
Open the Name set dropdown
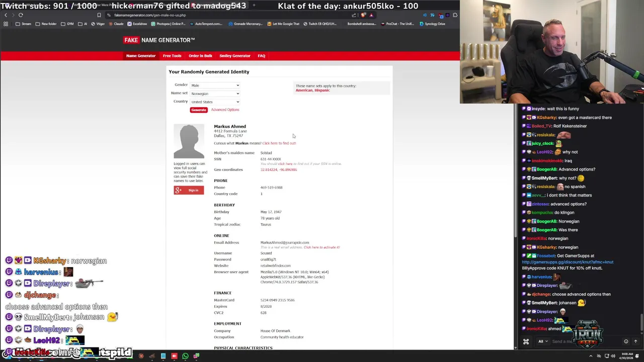pyautogui.click(x=215, y=94)
